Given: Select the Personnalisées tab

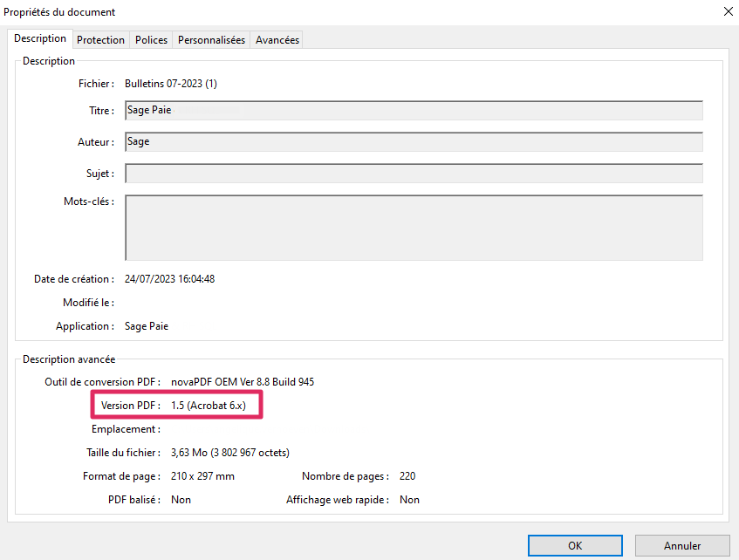Looking at the screenshot, I should tap(211, 40).
